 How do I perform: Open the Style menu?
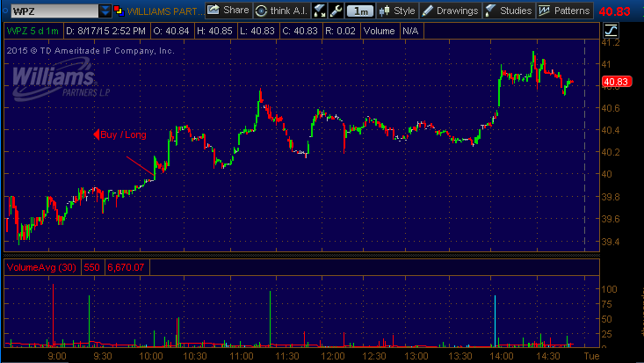[x=397, y=11]
